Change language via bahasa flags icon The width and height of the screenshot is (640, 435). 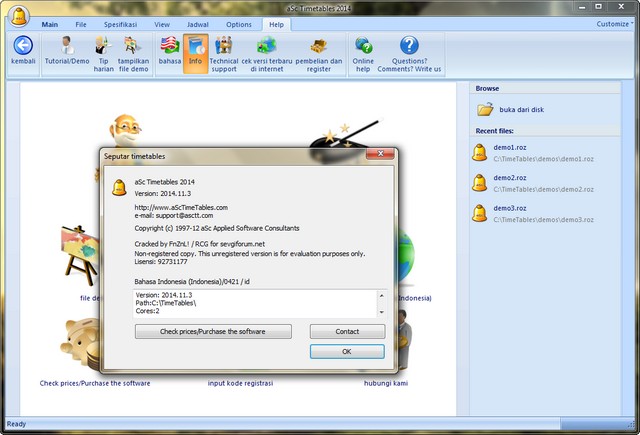pyautogui.click(x=170, y=45)
